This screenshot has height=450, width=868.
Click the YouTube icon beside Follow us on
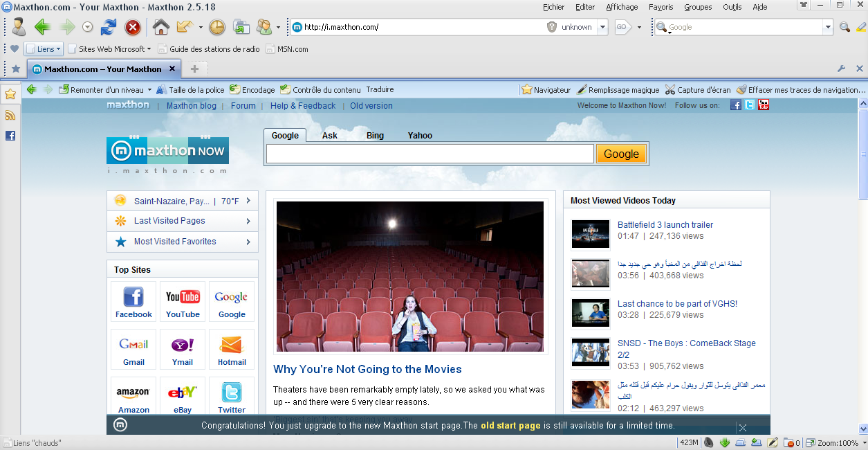coord(764,105)
